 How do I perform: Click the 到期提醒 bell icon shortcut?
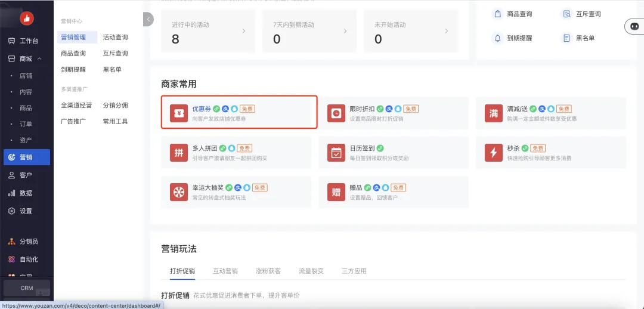click(x=497, y=38)
